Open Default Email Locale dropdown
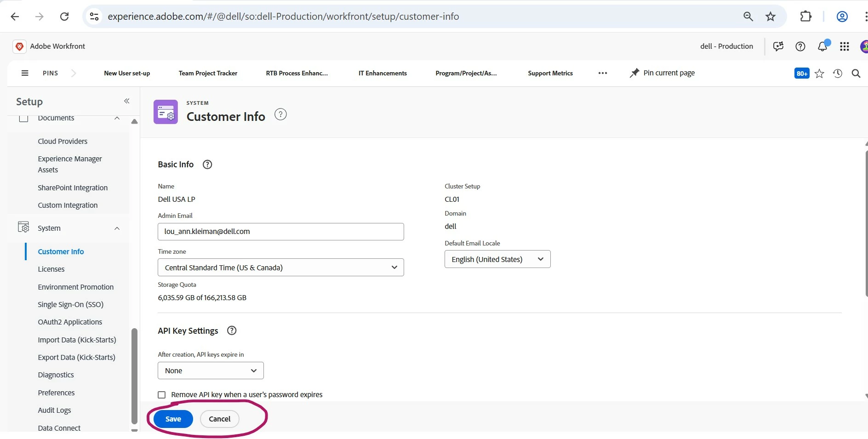The width and height of the screenshot is (868, 439). click(x=497, y=259)
